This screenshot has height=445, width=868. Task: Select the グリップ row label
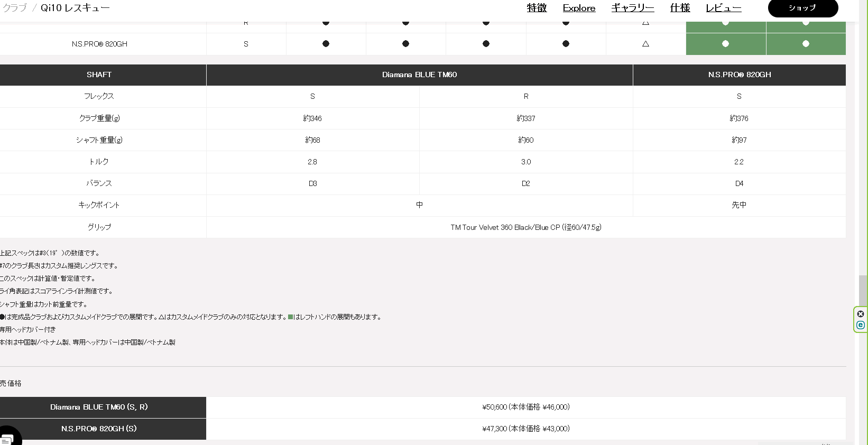click(99, 227)
